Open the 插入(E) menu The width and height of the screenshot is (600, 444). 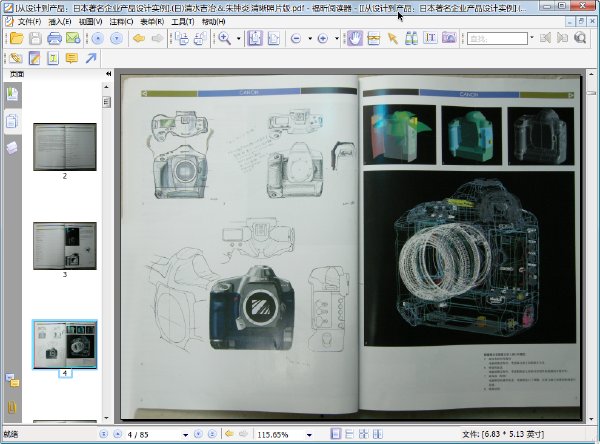(60, 22)
